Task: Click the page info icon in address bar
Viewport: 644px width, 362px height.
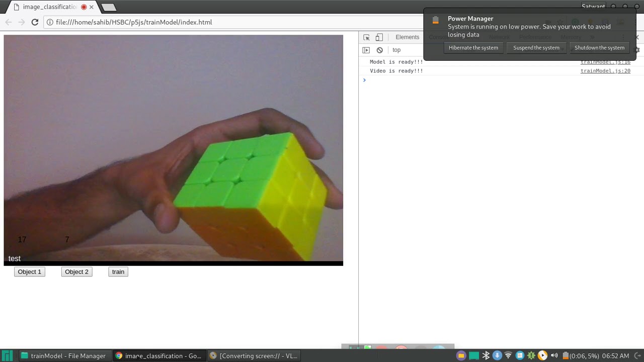Action: tap(49, 22)
